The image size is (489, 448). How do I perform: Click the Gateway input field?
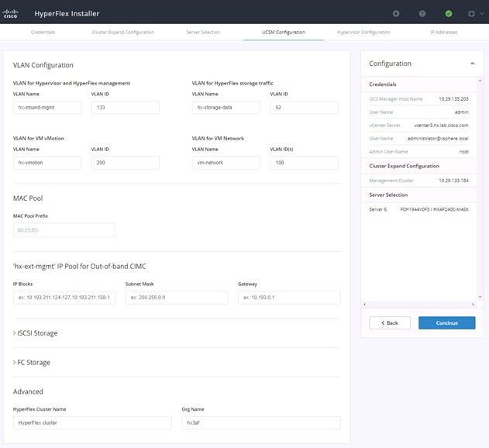[x=289, y=298]
